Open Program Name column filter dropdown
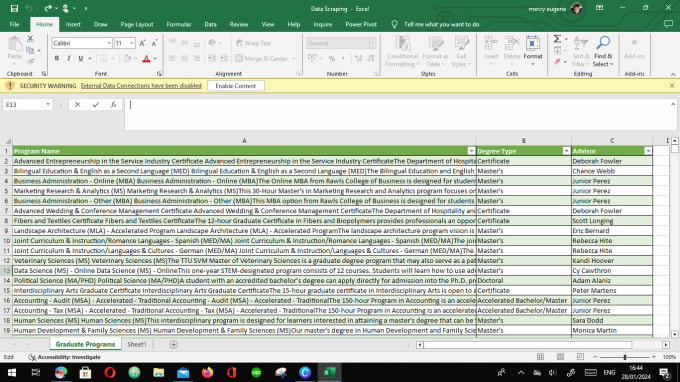Screen dimensions: 680x382 point(471,151)
